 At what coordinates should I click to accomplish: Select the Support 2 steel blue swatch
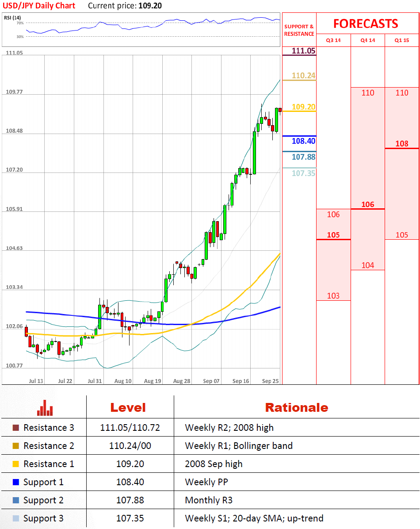(x=16, y=500)
